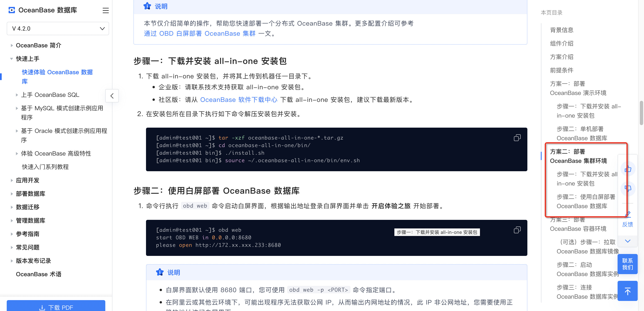This screenshot has width=644, height=311.
Task: Expand 体验 OceanBase 高级特性 node
Action: tap(17, 154)
